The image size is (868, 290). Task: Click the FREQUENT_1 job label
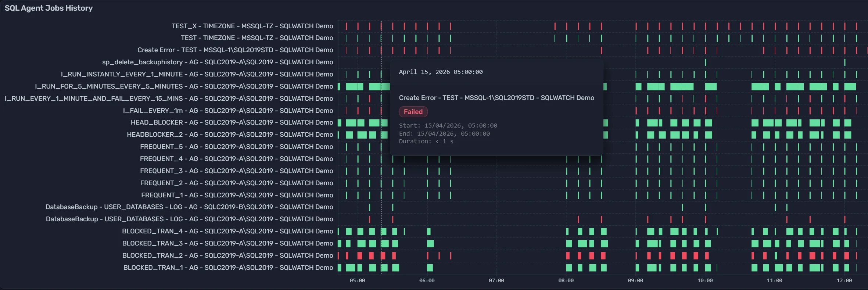237,195
